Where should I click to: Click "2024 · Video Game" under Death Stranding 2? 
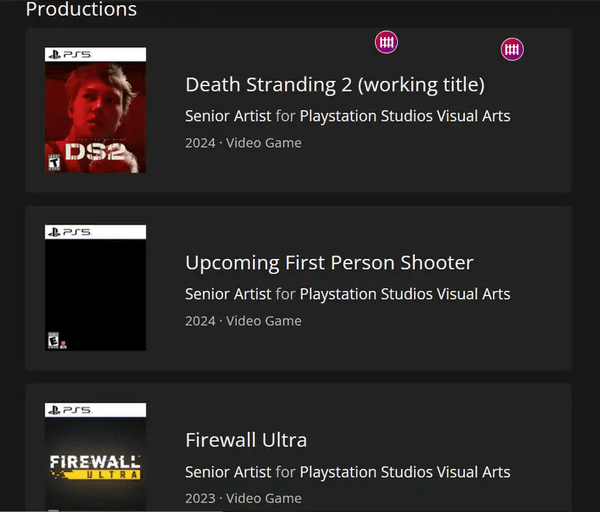tap(243, 143)
